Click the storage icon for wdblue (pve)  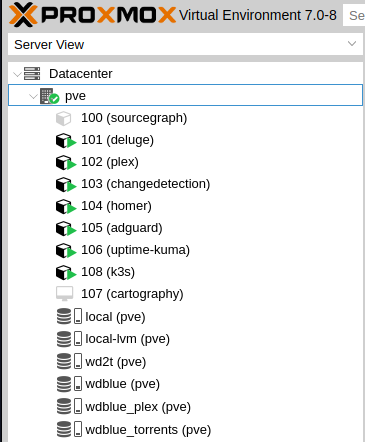[69, 384]
